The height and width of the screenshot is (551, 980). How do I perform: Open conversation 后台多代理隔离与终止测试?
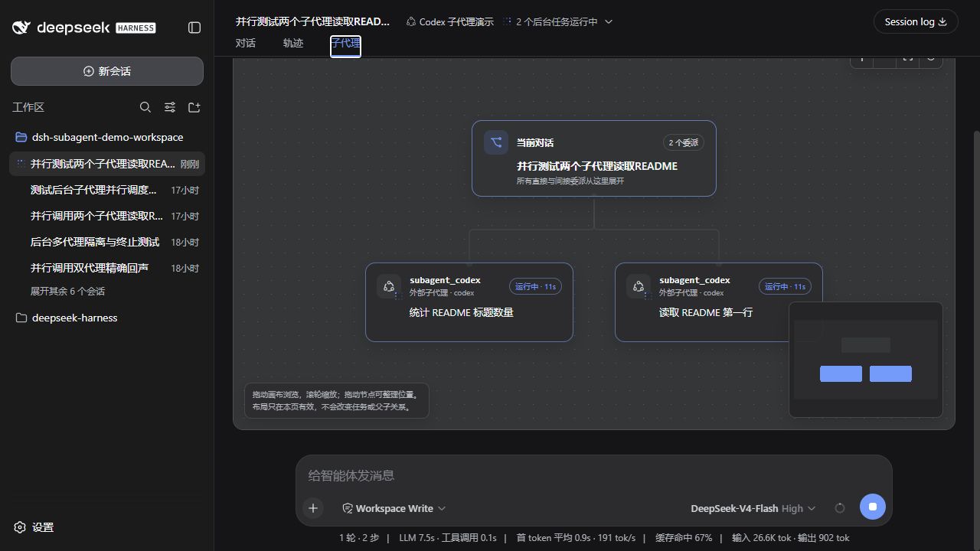[x=107, y=242]
